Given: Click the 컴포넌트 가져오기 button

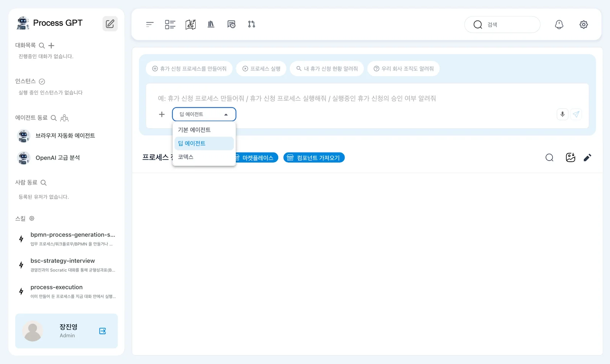Looking at the screenshot, I should click(314, 158).
